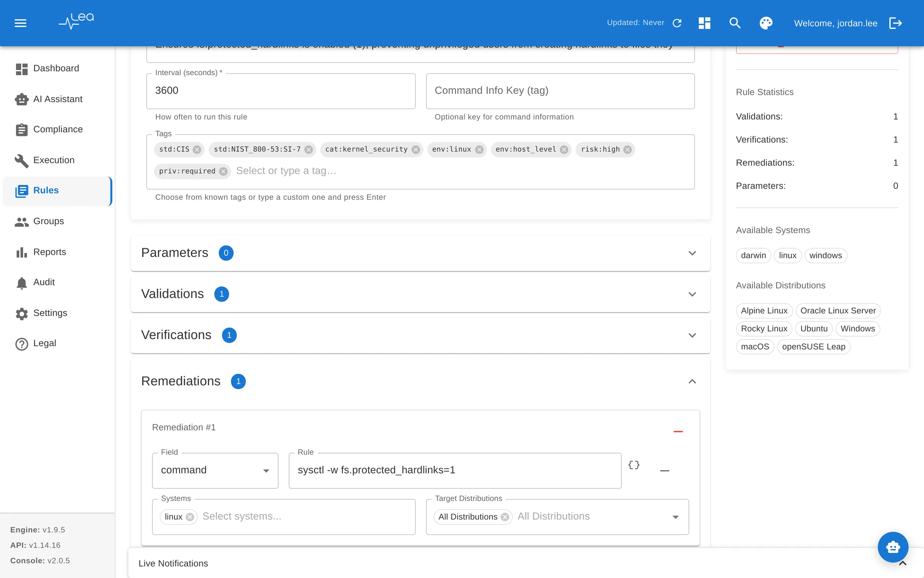
Task: Open the hamburger navigation menu
Action: (20, 23)
